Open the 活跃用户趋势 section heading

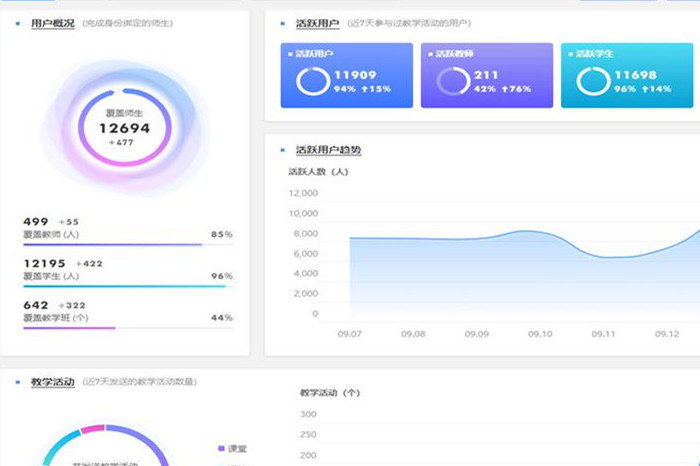pos(328,150)
